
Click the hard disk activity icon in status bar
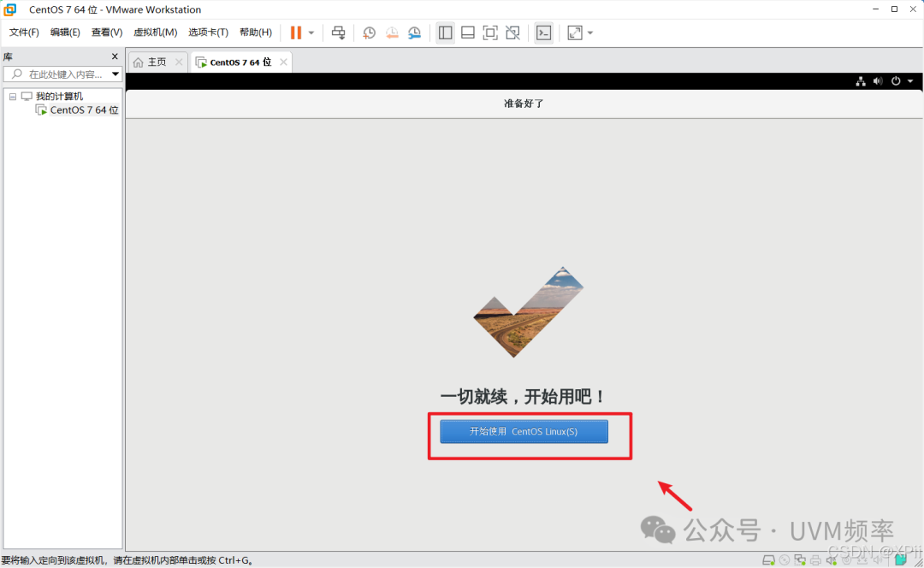click(x=768, y=560)
